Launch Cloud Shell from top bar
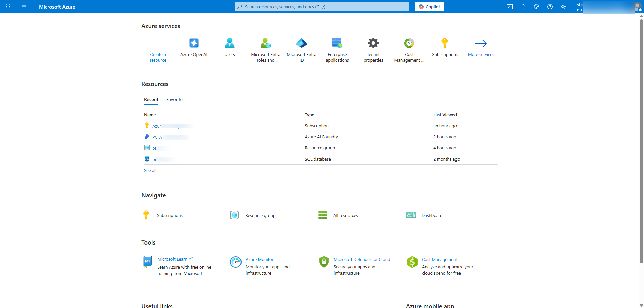 pos(509,7)
